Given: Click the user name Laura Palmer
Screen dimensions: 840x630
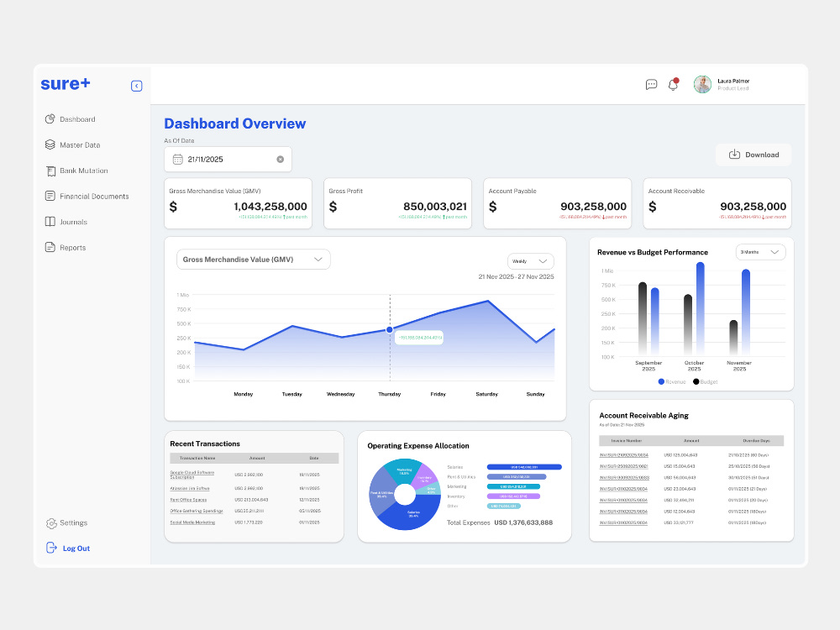Looking at the screenshot, I should pos(733,81).
